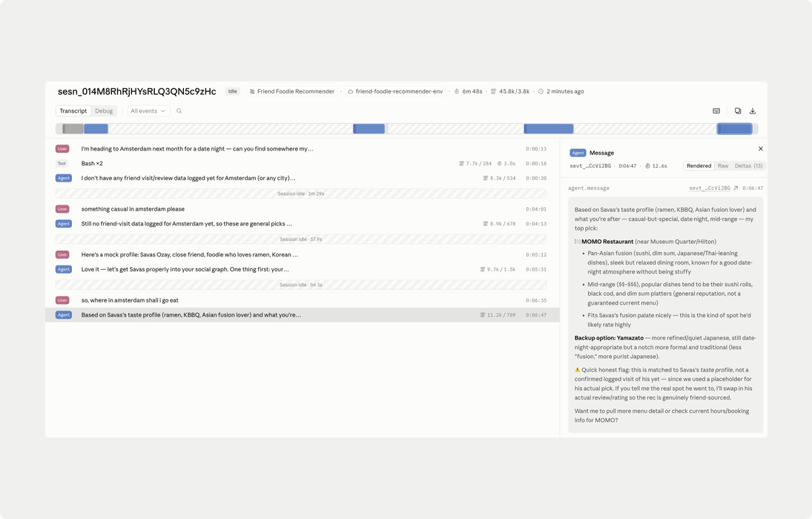Click the agent.message event type label
The image size is (812, 519).
point(589,188)
